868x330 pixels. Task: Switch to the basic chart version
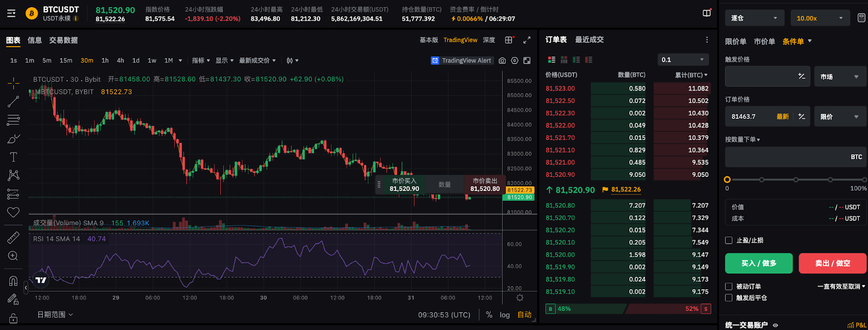429,40
